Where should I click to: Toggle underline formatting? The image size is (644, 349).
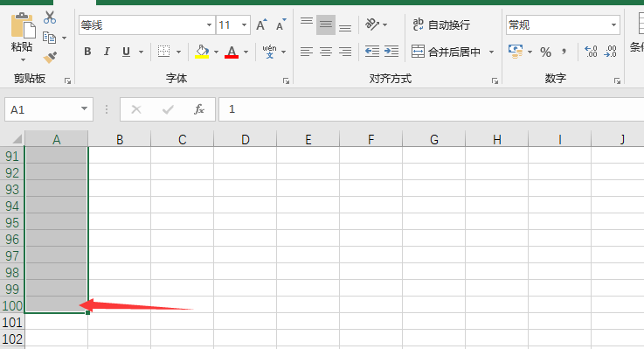126,52
